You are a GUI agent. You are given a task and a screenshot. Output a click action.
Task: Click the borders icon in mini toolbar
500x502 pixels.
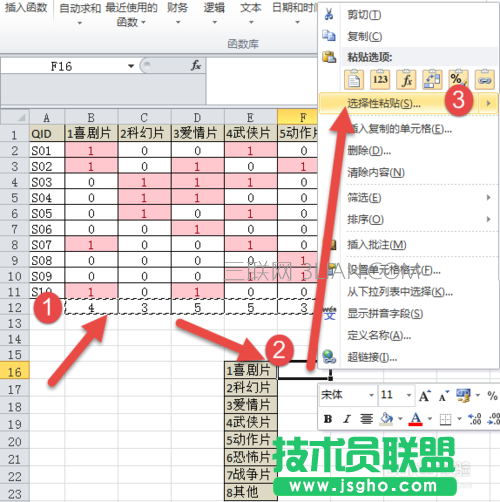445,419
